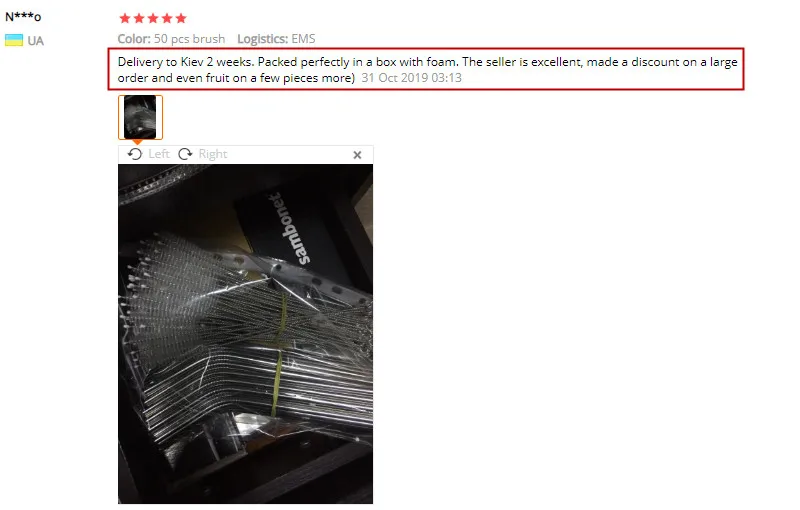The width and height of the screenshot is (800, 510).
Task: Select the first red rating star
Action: [x=124, y=18]
